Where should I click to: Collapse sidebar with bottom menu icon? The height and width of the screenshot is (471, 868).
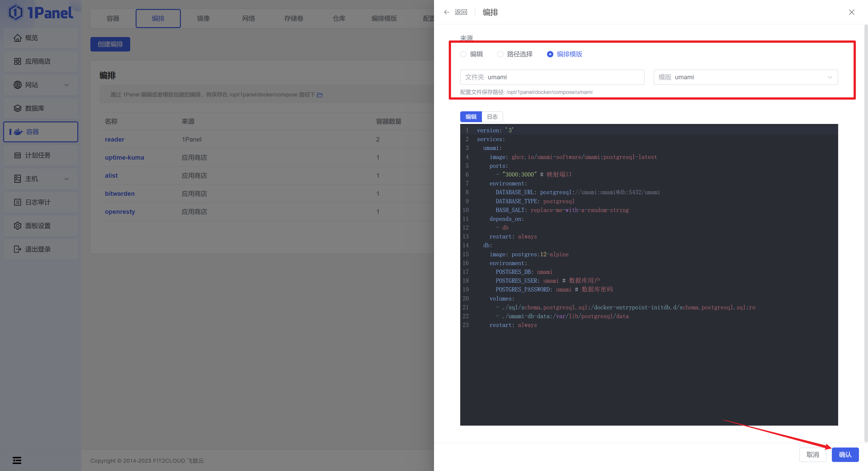[17, 460]
